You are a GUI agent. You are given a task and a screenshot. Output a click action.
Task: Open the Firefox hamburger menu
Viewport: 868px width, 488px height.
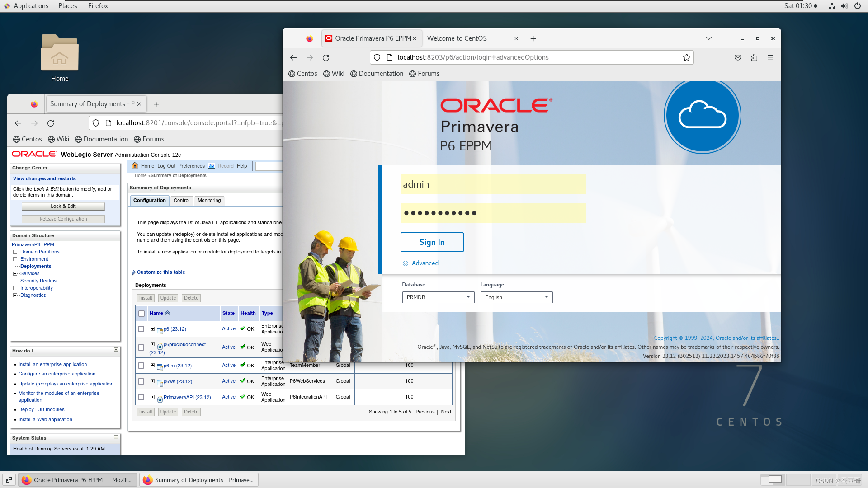pyautogui.click(x=771, y=57)
